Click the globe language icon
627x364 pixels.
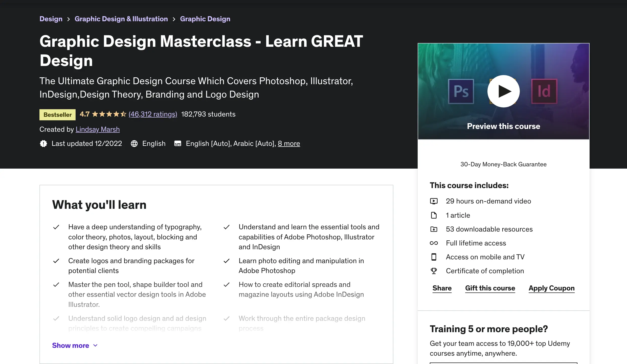pos(134,144)
